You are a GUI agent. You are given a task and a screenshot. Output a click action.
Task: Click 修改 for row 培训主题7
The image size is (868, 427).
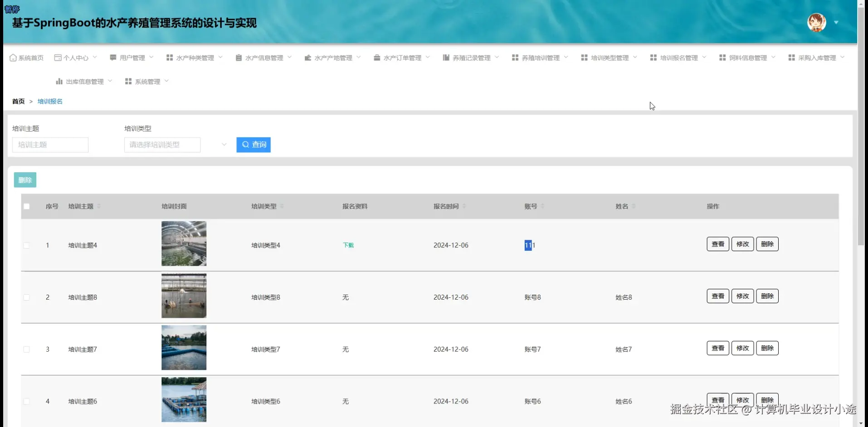pyautogui.click(x=743, y=348)
